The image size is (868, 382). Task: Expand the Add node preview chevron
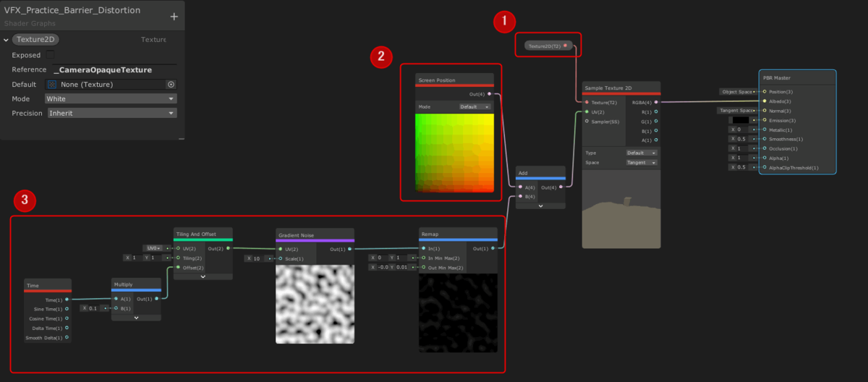tap(540, 205)
